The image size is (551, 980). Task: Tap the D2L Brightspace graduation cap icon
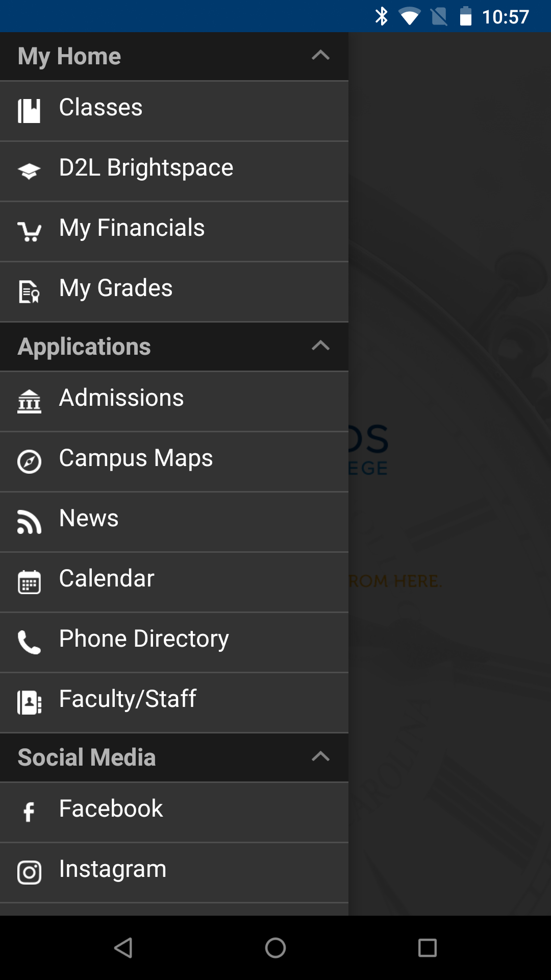tap(29, 171)
